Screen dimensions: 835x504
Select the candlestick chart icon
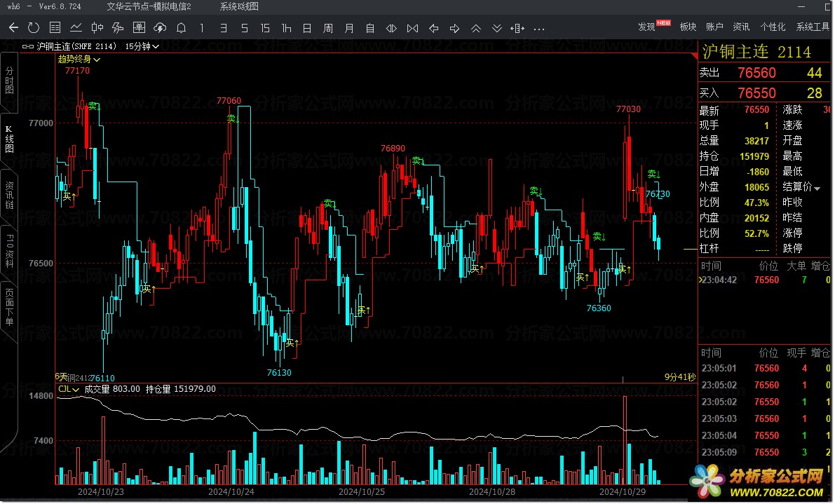tap(97, 27)
